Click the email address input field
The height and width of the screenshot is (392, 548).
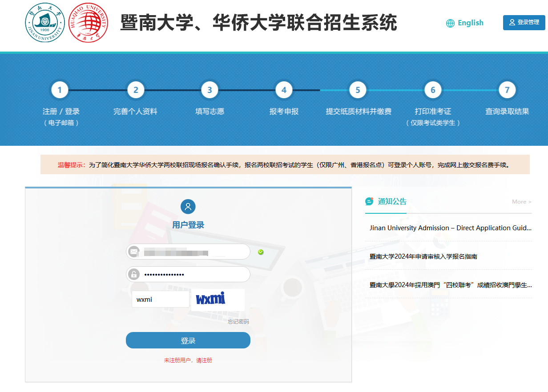(x=188, y=252)
